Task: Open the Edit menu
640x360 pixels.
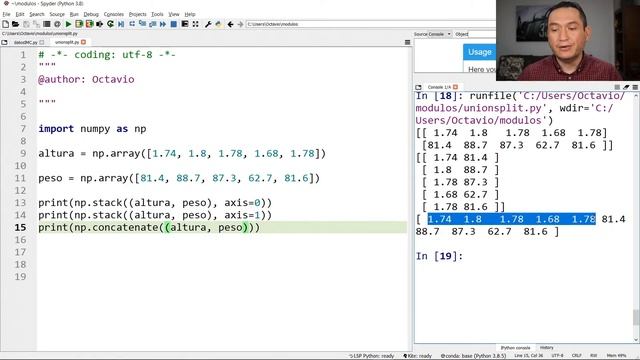Action: (x=20, y=14)
